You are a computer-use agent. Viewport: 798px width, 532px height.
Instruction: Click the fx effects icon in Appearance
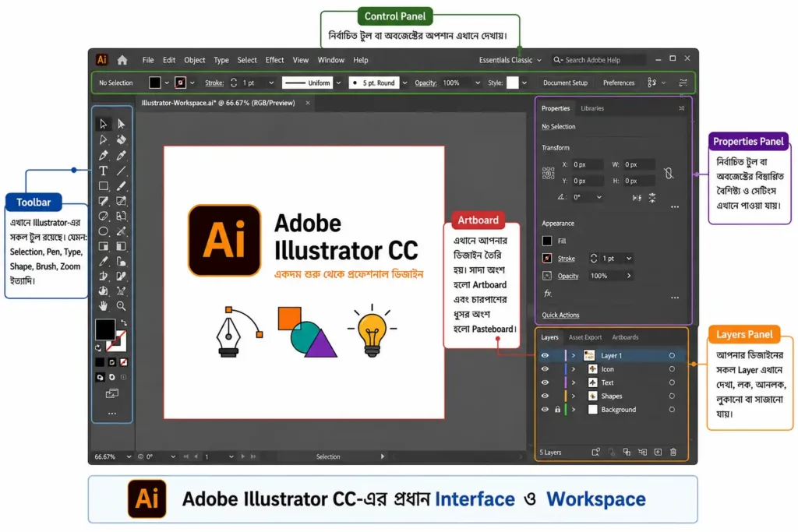point(548,294)
